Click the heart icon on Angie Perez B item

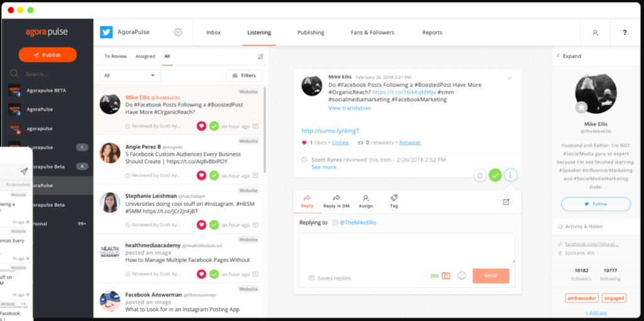point(201,176)
